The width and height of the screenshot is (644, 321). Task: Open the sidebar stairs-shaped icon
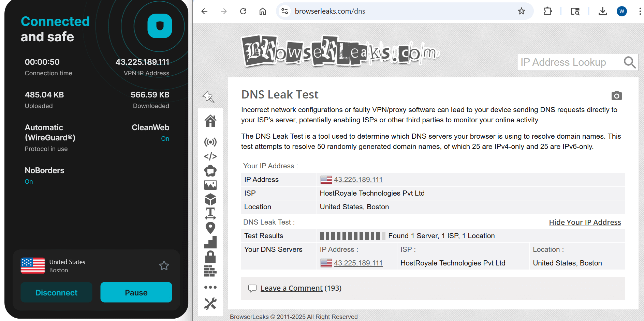(210, 242)
